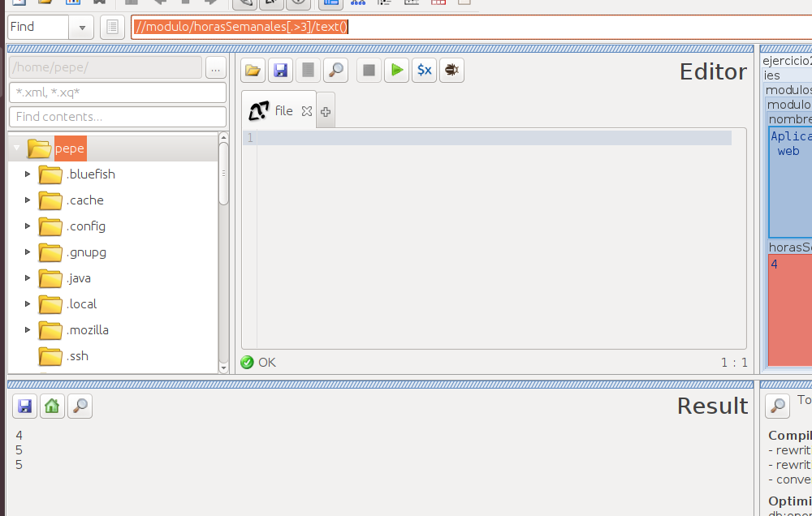Select the 'file' editor tab
Screen dimensions: 812x516
(x=279, y=110)
